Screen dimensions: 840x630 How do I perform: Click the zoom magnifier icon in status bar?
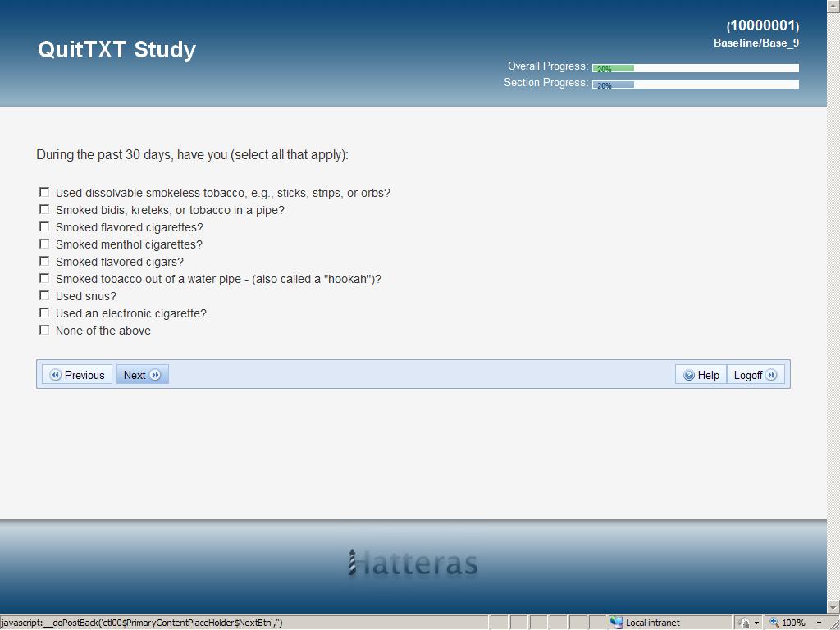(x=774, y=623)
